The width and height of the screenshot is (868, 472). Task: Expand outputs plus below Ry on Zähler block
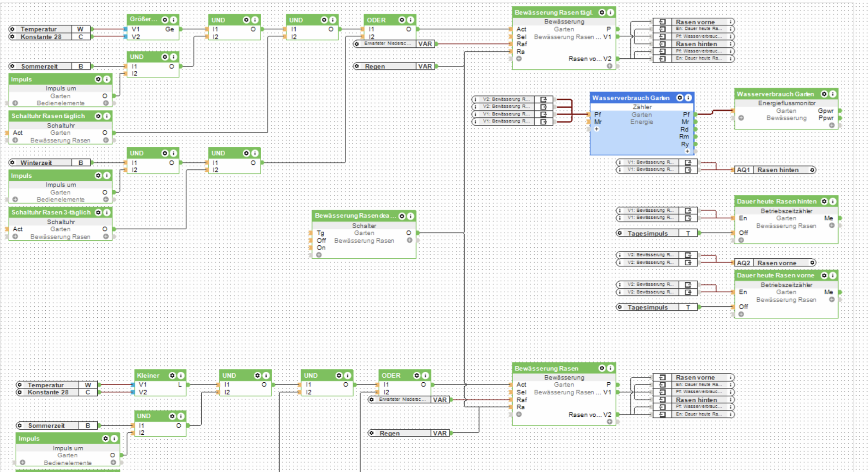687,151
